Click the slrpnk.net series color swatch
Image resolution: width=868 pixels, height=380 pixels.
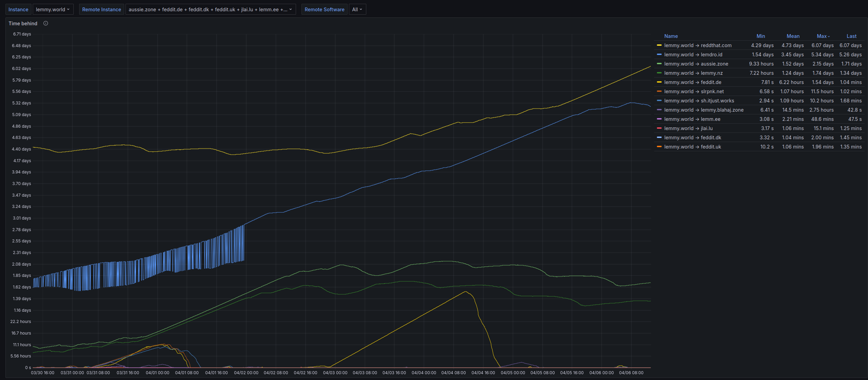[659, 92]
